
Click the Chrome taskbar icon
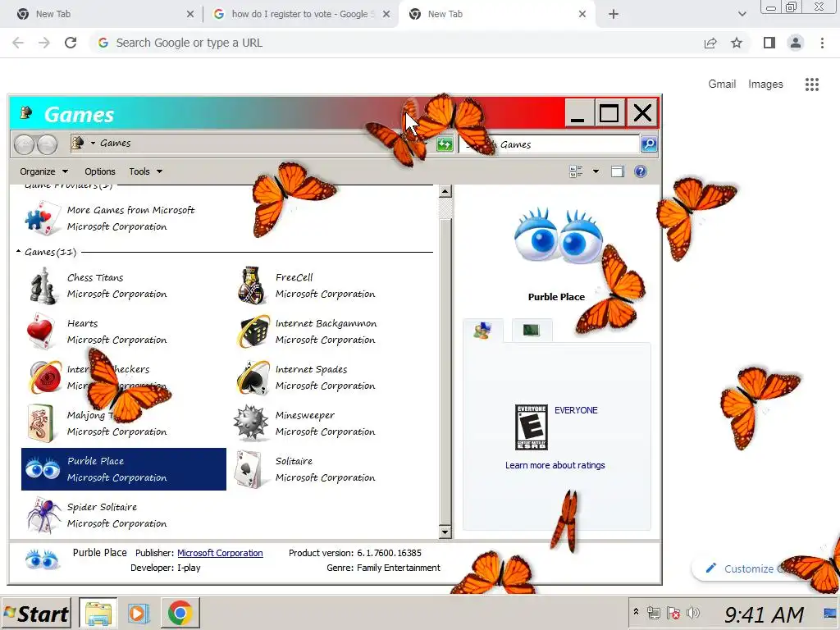180,613
